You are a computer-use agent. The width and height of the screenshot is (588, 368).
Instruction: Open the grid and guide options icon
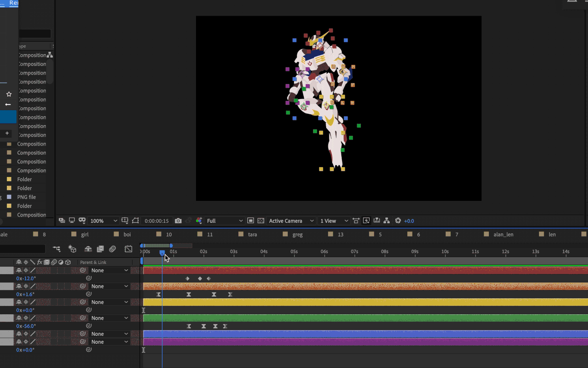[x=125, y=220]
